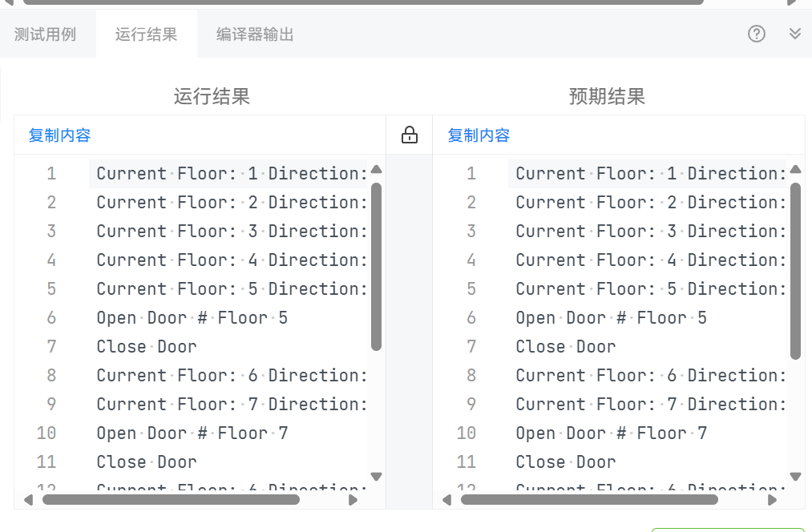Select line 10 'Open Door # Floor 7' in 预期结果

coord(611,433)
